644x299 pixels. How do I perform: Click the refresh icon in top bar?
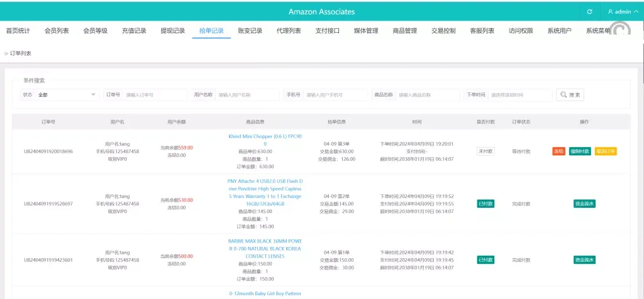(589, 11)
